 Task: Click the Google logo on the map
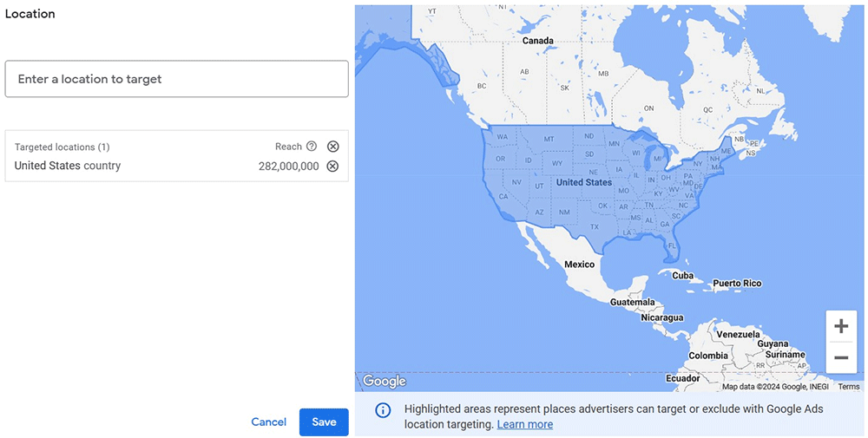[384, 382]
